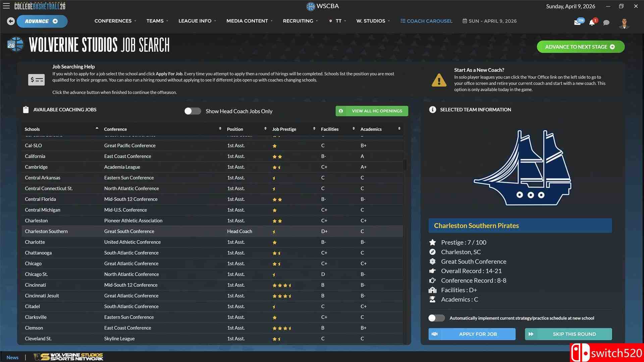
Task: Click the Advance button
Action: [42, 21]
